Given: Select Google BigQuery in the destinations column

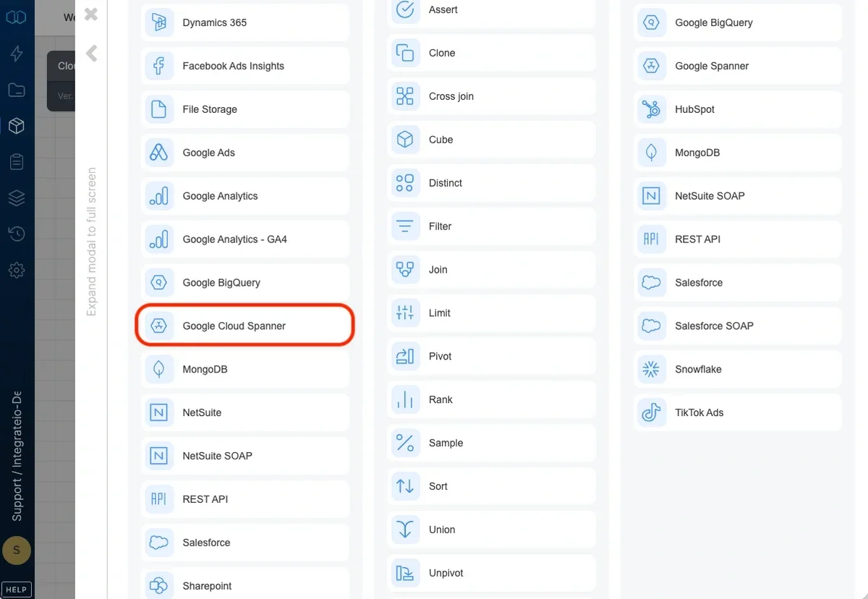Looking at the screenshot, I should (738, 22).
